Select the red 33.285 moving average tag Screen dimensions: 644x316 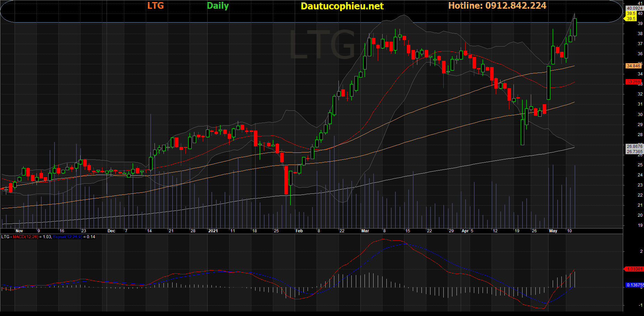pos(633,82)
